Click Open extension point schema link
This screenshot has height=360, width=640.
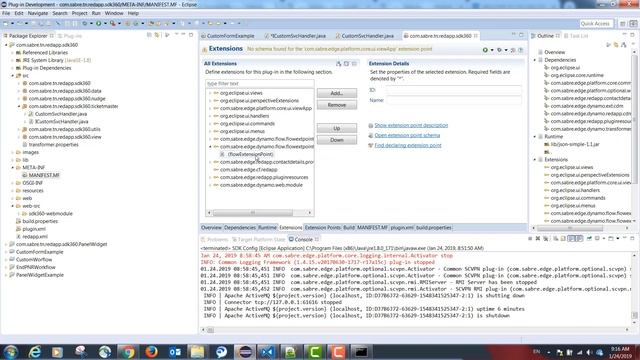point(407,136)
